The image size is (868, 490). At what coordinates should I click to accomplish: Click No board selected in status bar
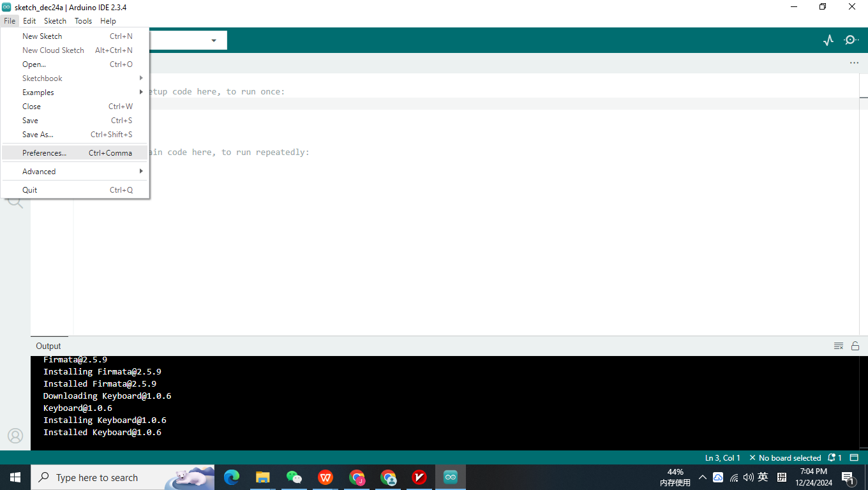coord(785,457)
